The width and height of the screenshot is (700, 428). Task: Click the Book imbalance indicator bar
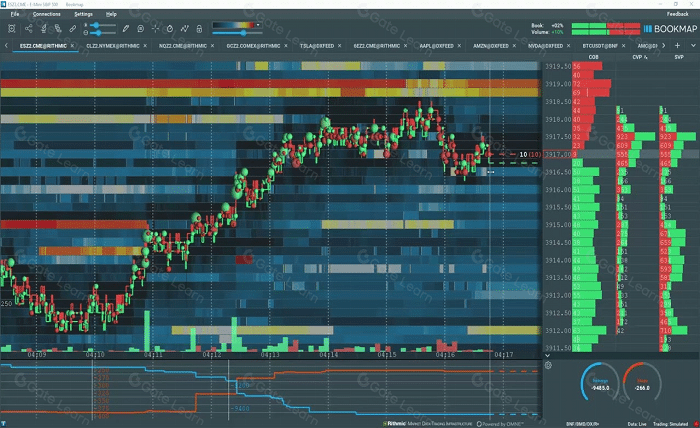[x=606, y=25]
